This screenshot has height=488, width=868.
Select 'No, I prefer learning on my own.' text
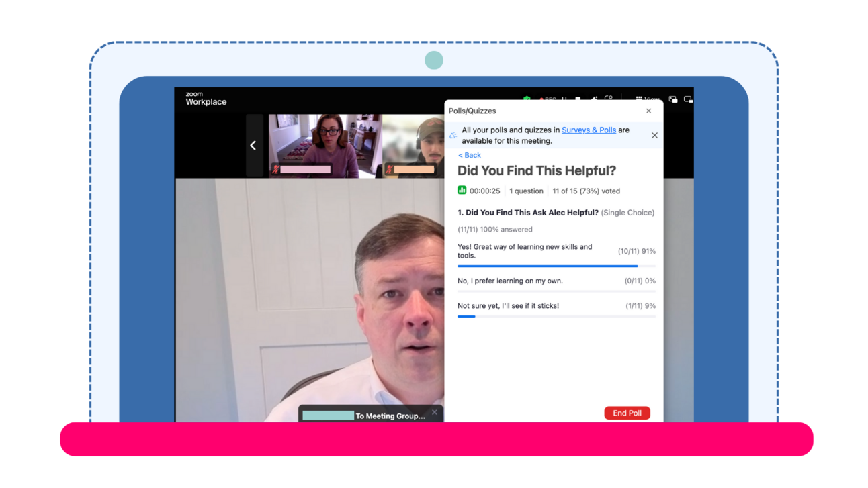[510, 281]
